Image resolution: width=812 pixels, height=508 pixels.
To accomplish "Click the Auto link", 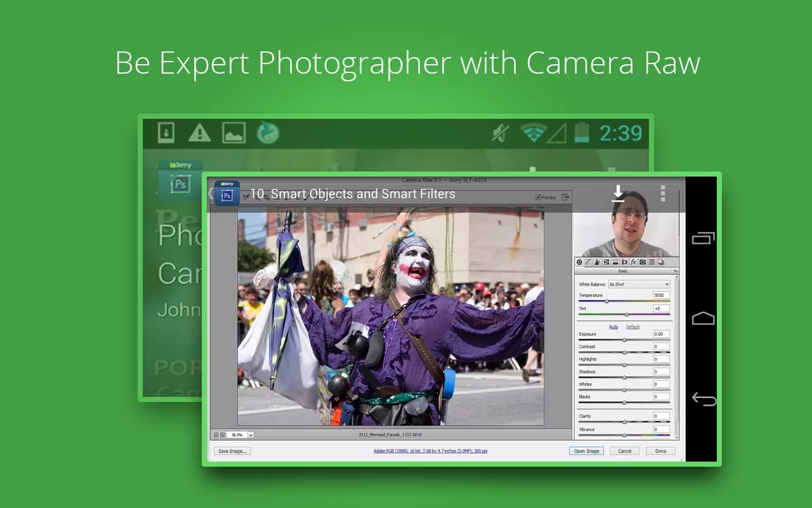I will coord(613,327).
